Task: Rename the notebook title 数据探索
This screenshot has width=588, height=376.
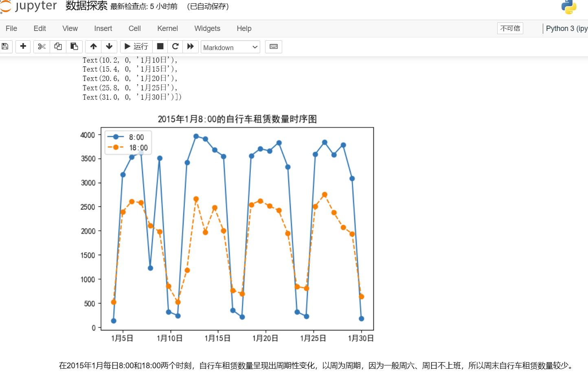Action: click(x=86, y=6)
